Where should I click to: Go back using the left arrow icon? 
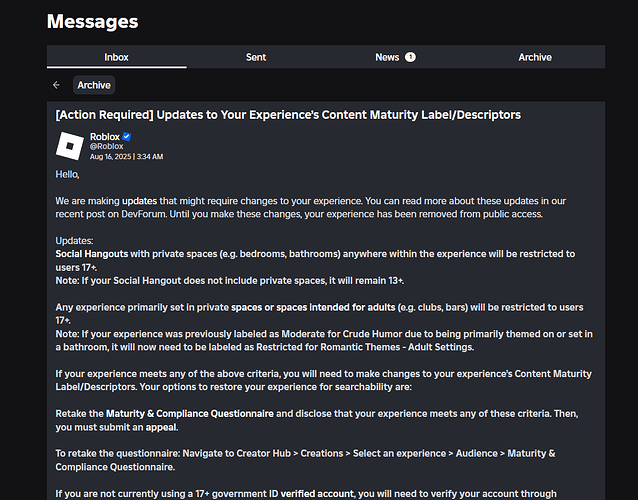(x=56, y=85)
